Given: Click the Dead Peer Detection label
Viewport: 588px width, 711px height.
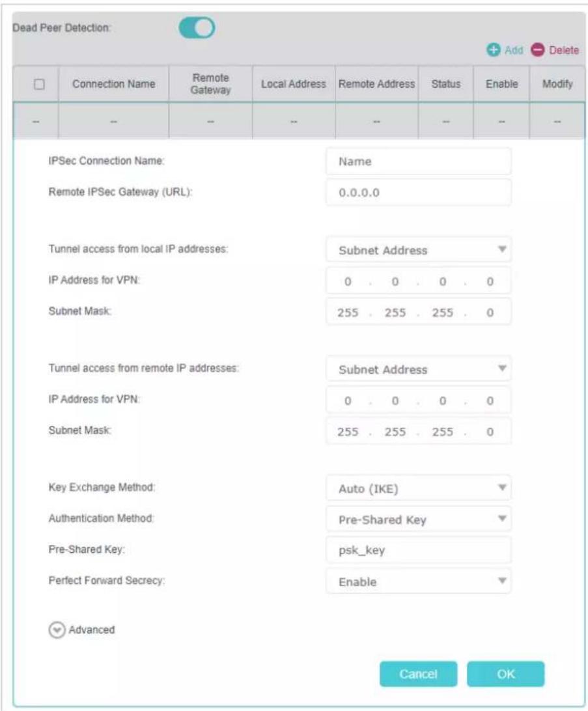Looking at the screenshot, I should coord(62,27).
